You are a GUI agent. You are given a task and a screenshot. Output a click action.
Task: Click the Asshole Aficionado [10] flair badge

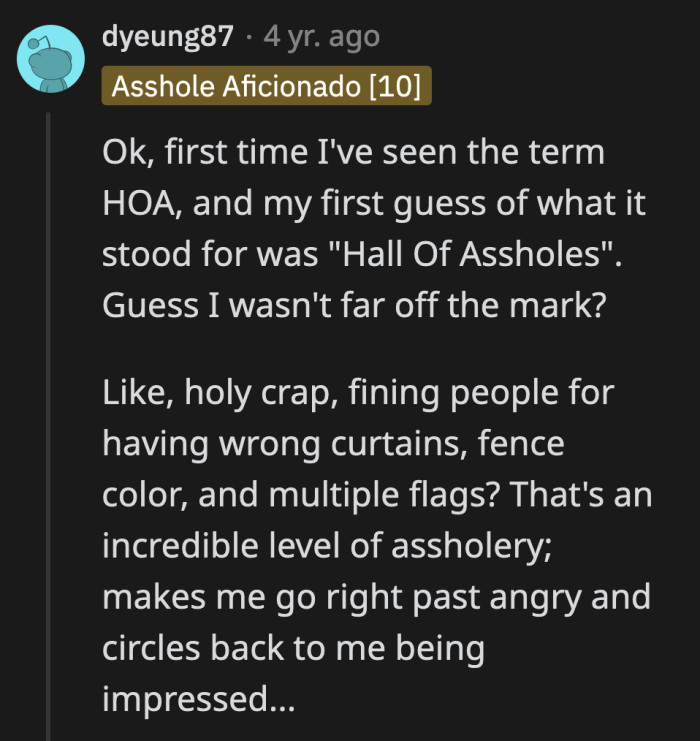tap(266, 86)
